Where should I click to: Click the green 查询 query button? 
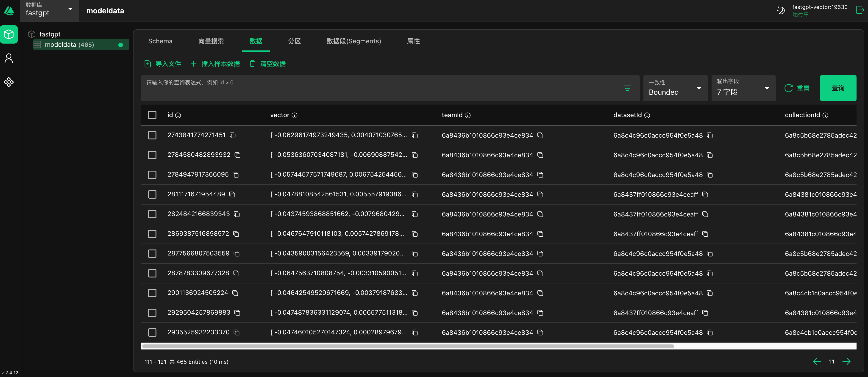pyautogui.click(x=838, y=88)
